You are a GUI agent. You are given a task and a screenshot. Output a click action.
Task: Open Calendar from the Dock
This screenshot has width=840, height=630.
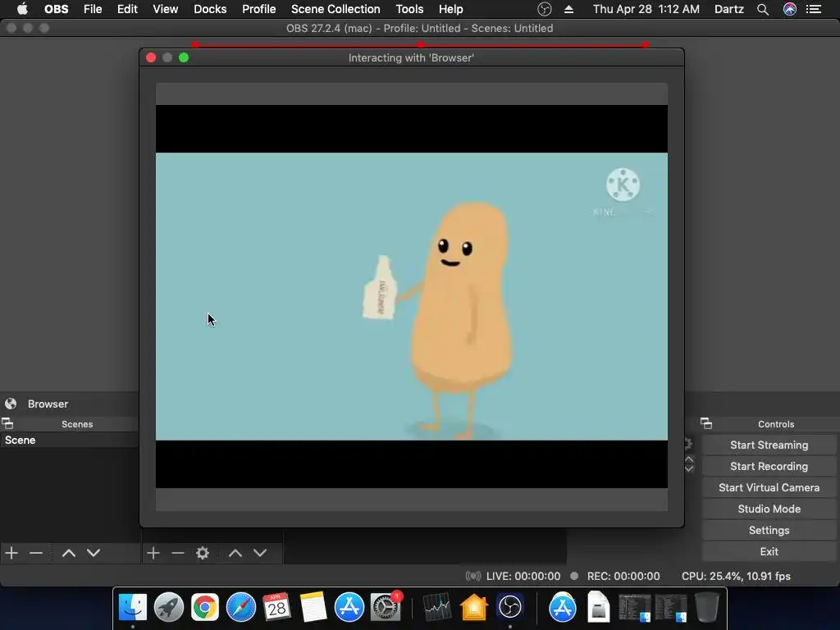277,608
